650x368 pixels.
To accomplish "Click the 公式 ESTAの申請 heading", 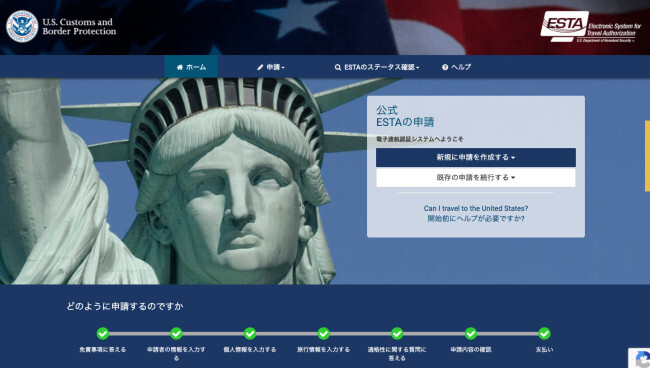I will point(405,116).
